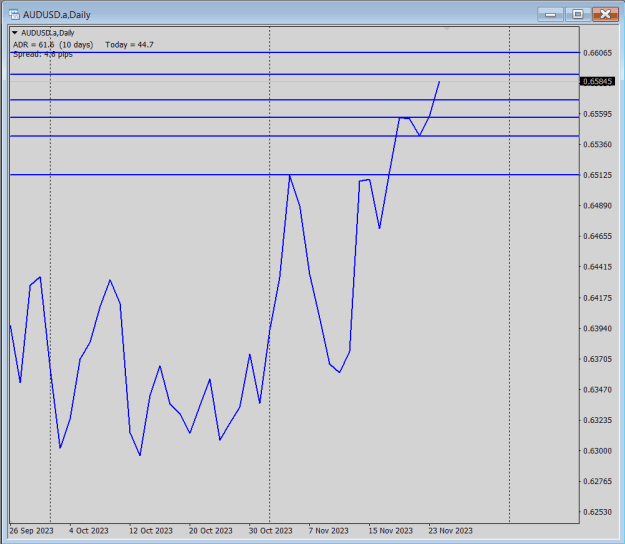
Task: Select the horizontal line at 0.66065
Action: pyautogui.click(x=295, y=52)
